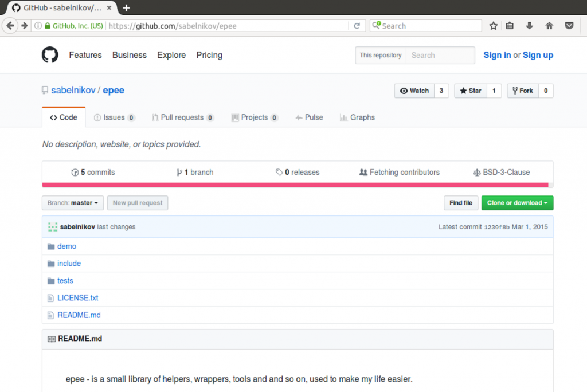The image size is (587, 392).
Task: Open the Firefox downloads arrow icon
Action: [529, 26]
